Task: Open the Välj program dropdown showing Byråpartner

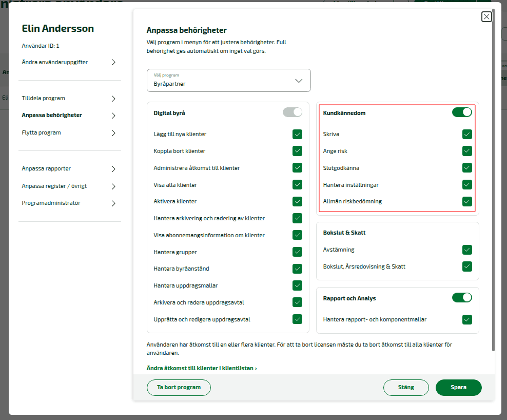Action: pyautogui.click(x=228, y=80)
